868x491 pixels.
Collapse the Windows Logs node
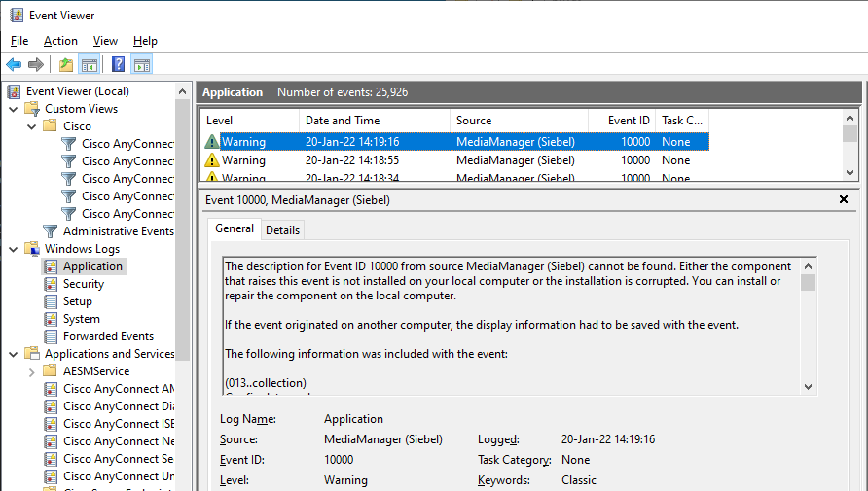tap(14, 249)
